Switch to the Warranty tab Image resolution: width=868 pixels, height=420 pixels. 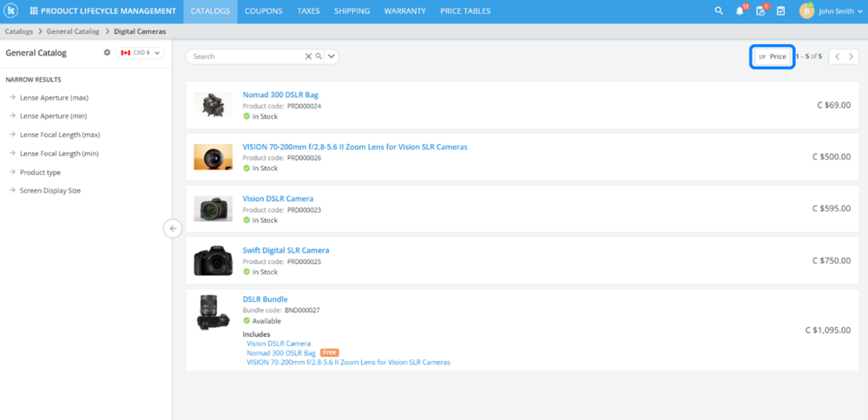[405, 11]
